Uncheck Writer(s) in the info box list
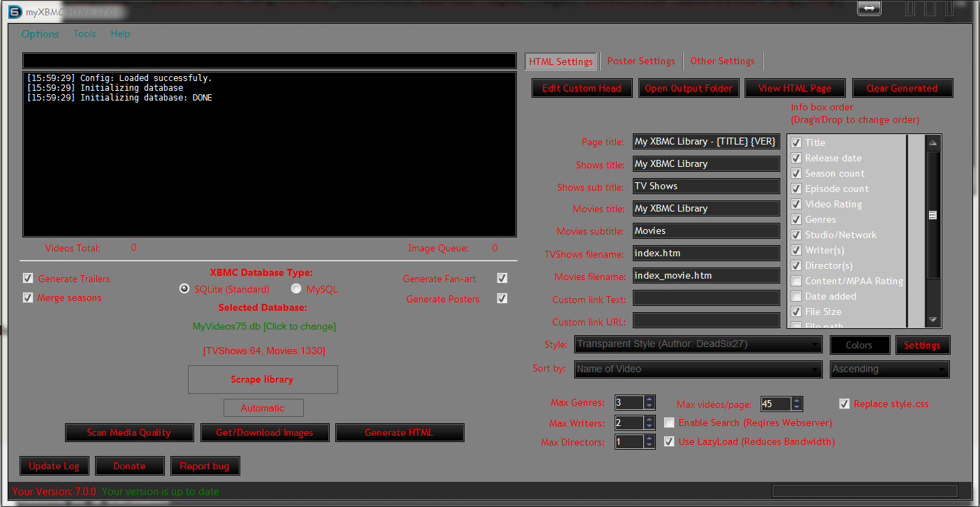 point(796,250)
